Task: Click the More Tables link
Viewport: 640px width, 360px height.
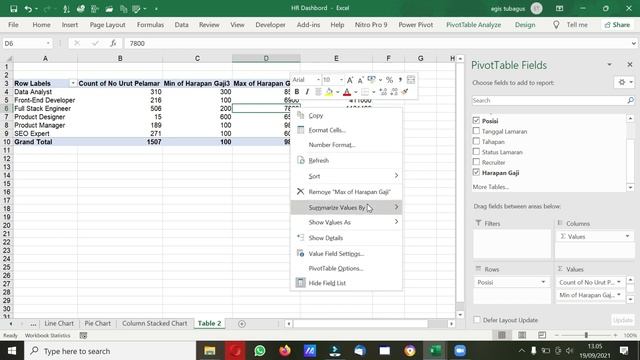Action: [490, 187]
